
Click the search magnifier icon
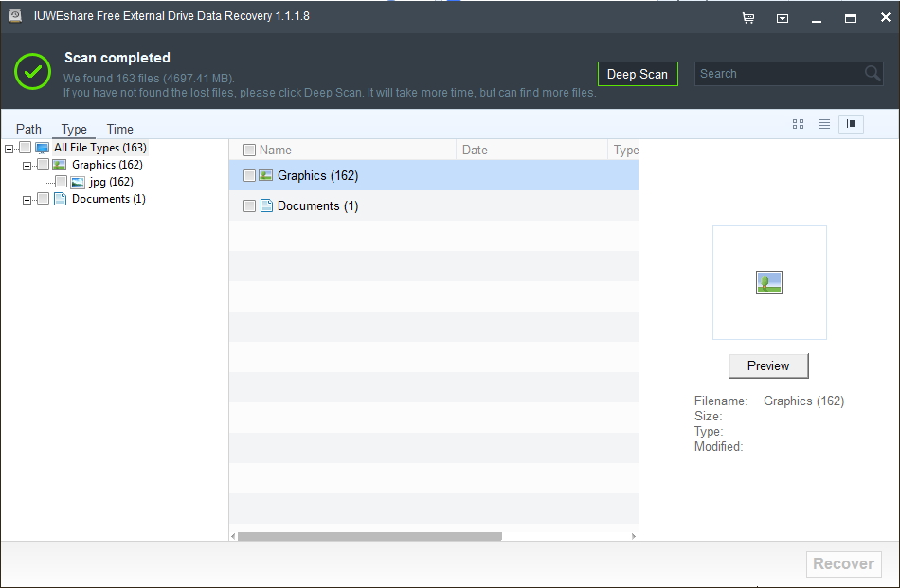[x=873, y=74]
